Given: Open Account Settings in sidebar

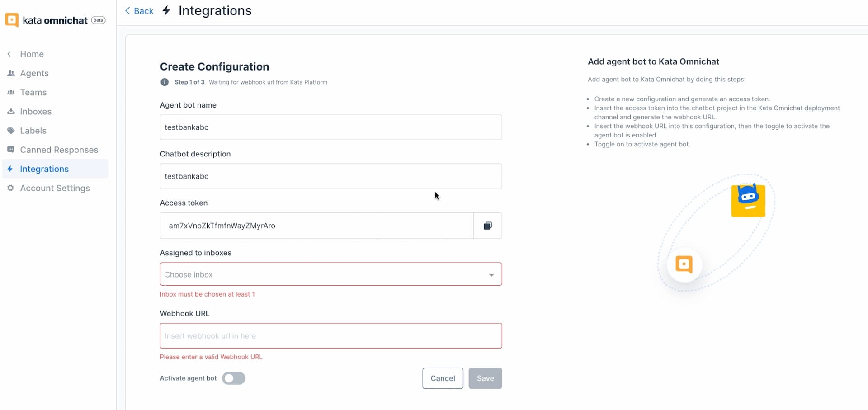Looking at the screenshot, I should coord(55,188).
